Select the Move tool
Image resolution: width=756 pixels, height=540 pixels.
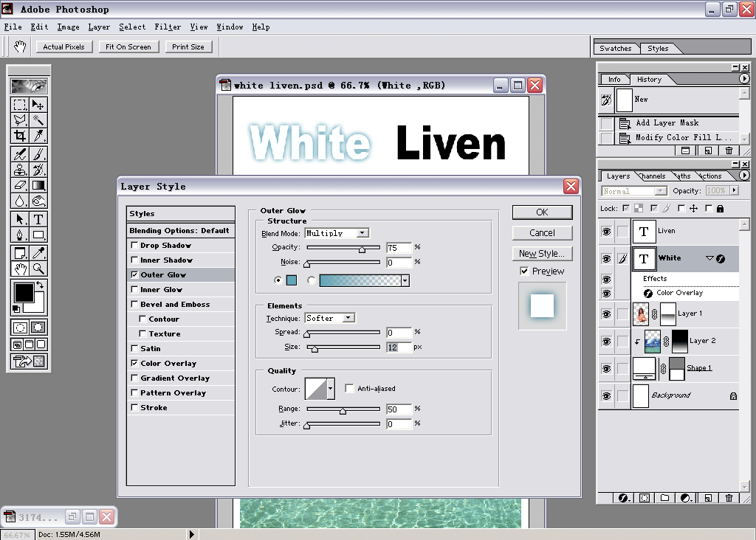(x=38, y=105)
